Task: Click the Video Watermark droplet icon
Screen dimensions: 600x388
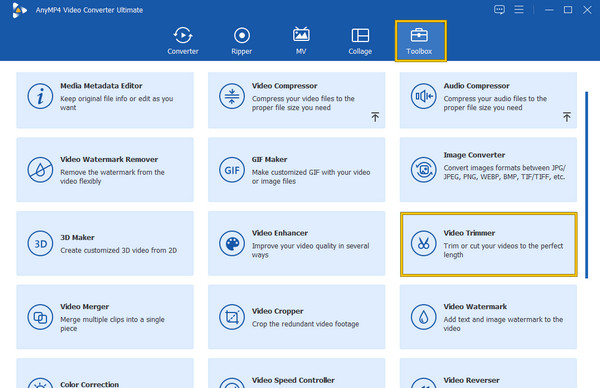Action: 424,317
